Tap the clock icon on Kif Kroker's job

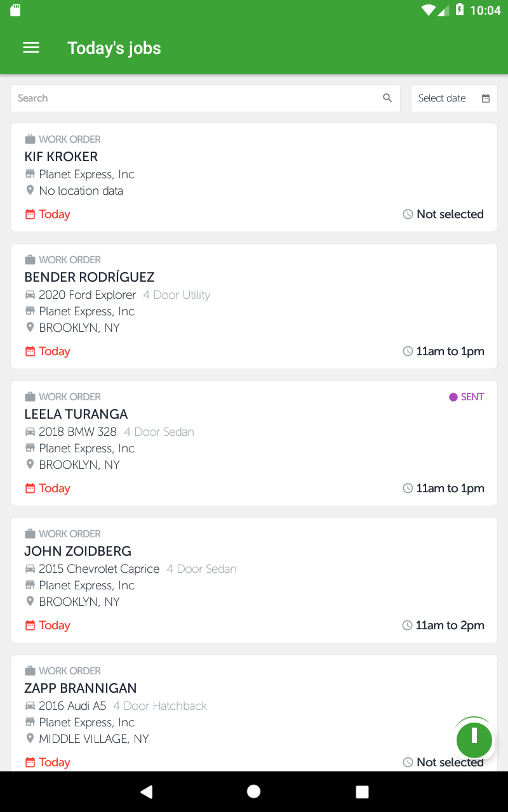pyautogui.click(x=408, y=214)
